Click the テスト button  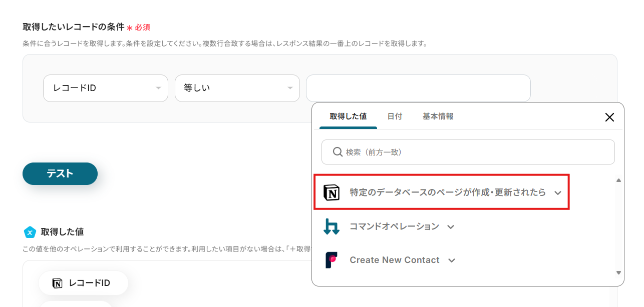click(x=60, y=173)
